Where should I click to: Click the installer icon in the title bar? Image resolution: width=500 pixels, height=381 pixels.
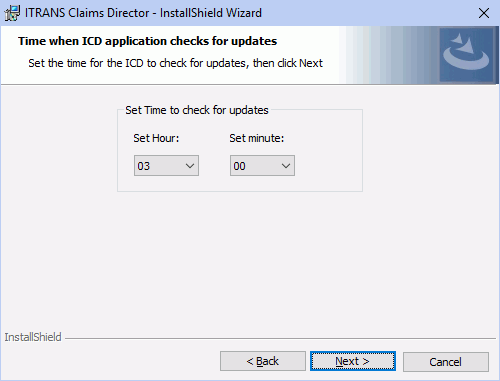tap(12, 13)
